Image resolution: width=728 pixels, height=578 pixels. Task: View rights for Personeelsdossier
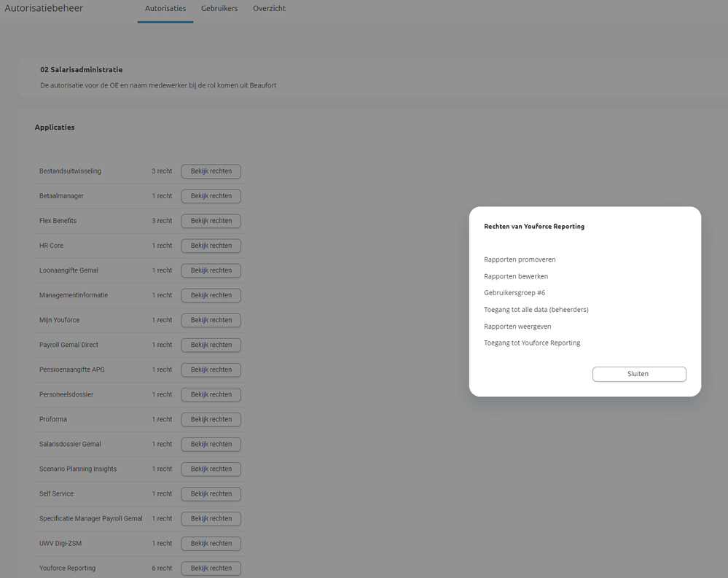[x=211, y=394]
